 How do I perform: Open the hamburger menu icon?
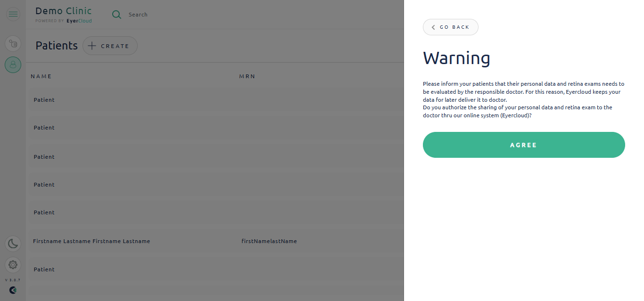tap(13, 14)
